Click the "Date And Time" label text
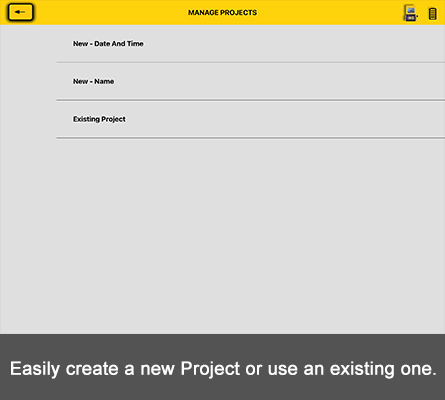 pos(119,44)
